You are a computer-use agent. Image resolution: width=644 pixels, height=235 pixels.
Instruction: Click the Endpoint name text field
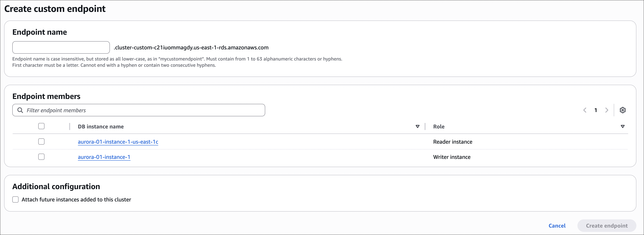click(x=61, y=47)
